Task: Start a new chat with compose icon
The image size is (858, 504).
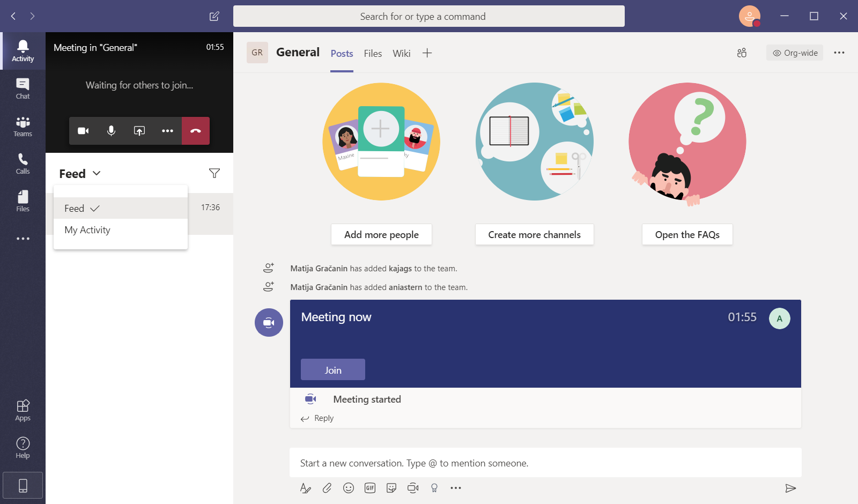Action: pyautogui.click(x=214, y=16)
